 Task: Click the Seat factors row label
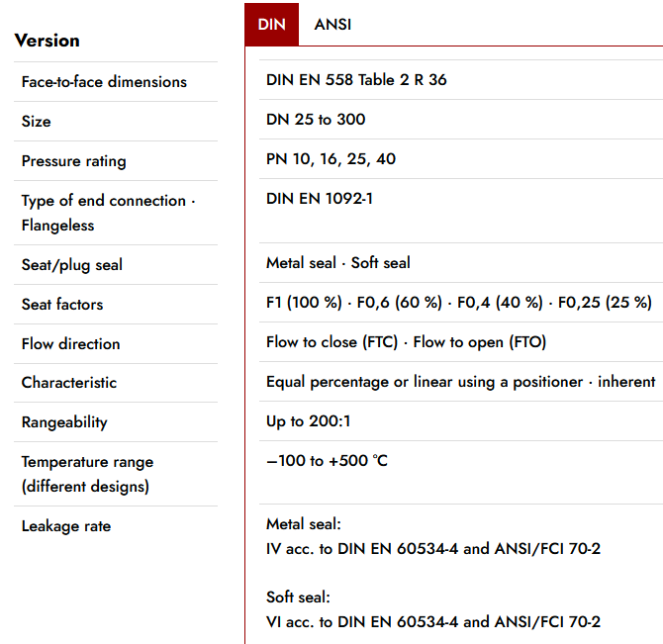pyautogui.click(x=62, y=305)
